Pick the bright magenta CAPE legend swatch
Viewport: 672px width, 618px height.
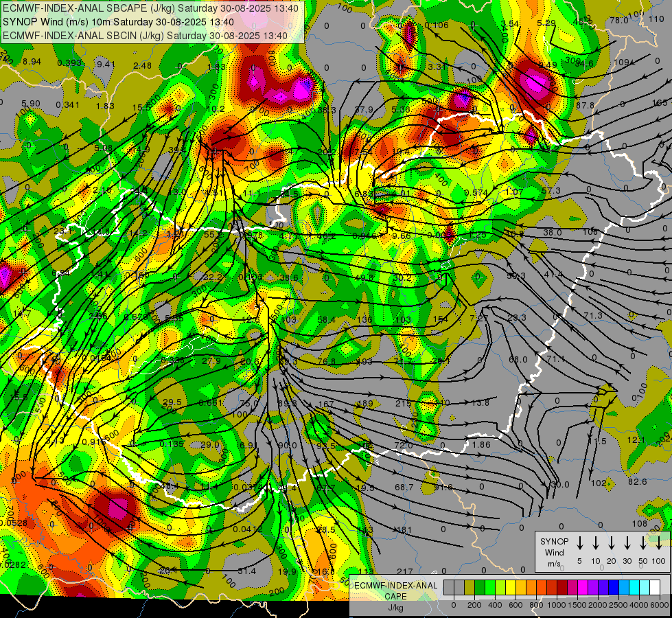click(583, 587)
